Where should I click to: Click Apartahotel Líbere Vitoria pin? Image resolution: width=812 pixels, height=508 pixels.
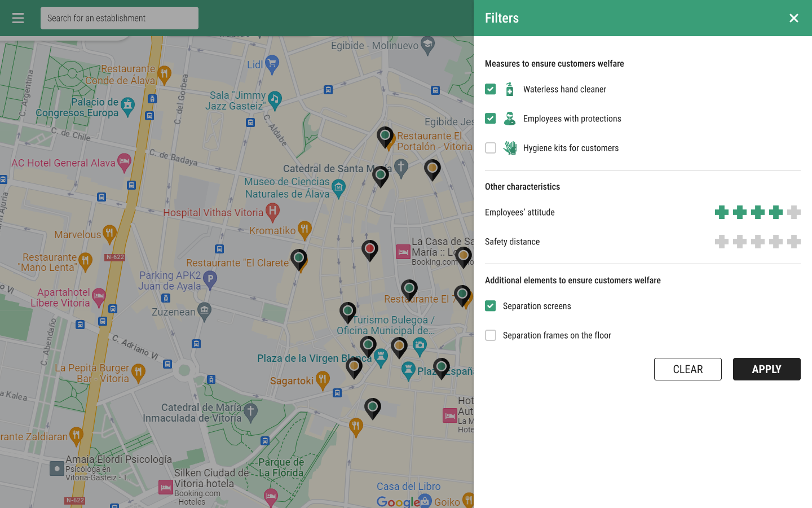(x=99, y=297)
